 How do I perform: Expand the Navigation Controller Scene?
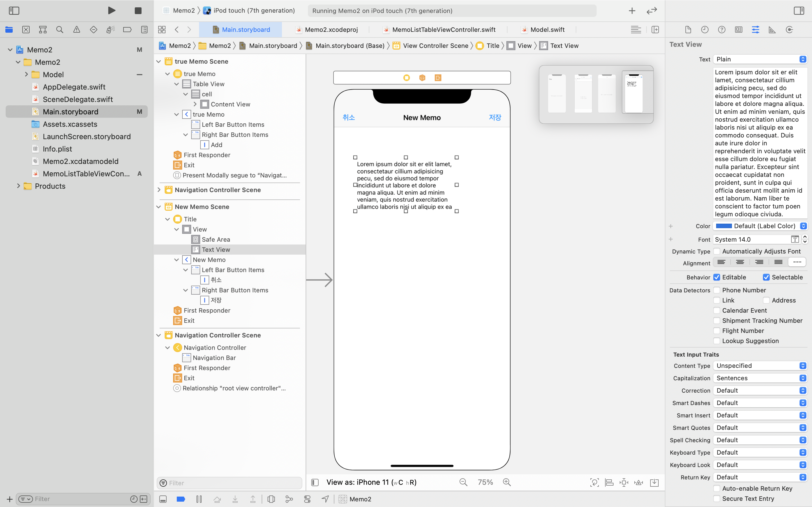pyautogui.click(x=159, y=190)
